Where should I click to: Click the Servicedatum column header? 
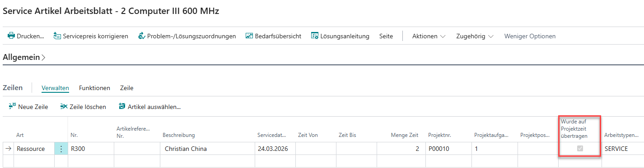(x=272, y=135)
